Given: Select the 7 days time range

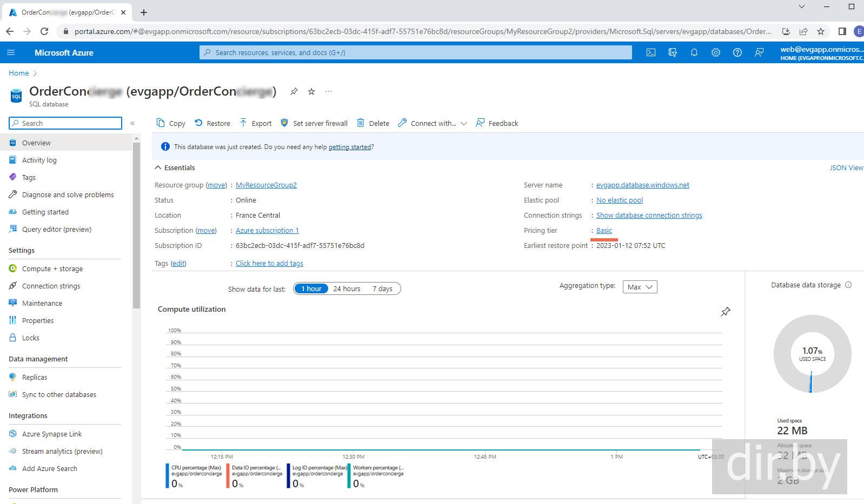Looking at the screenshot, I should tap(382, 288).
